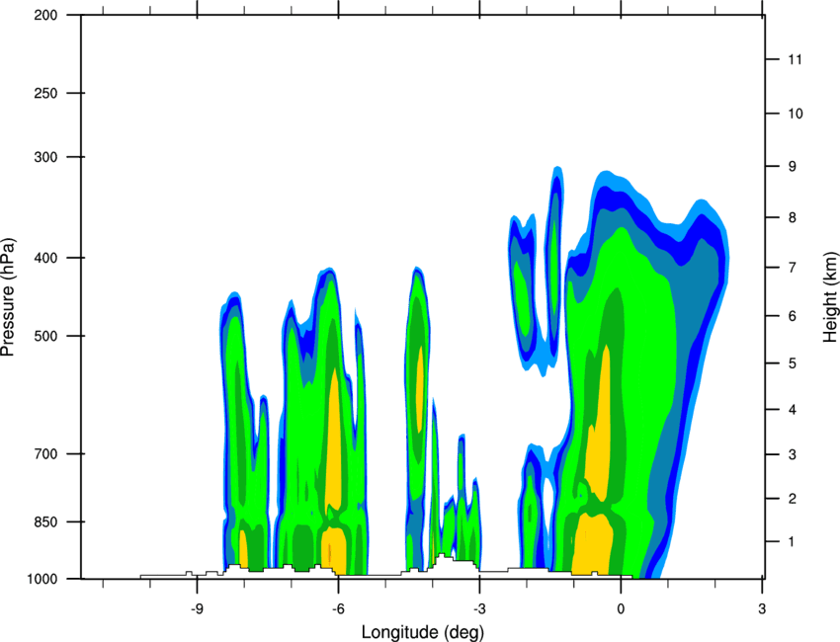Click the -3 longitude tick label

point(479,609)
